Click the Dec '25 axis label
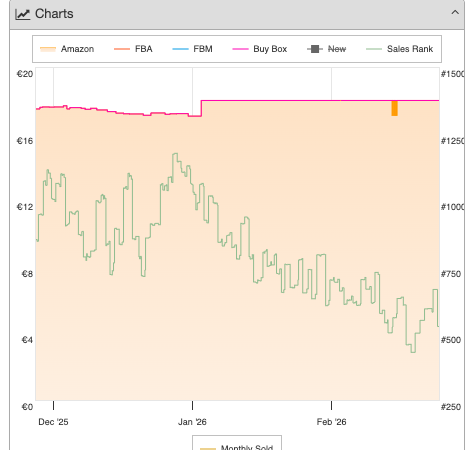The image size is (474, 450). [53, 422]
